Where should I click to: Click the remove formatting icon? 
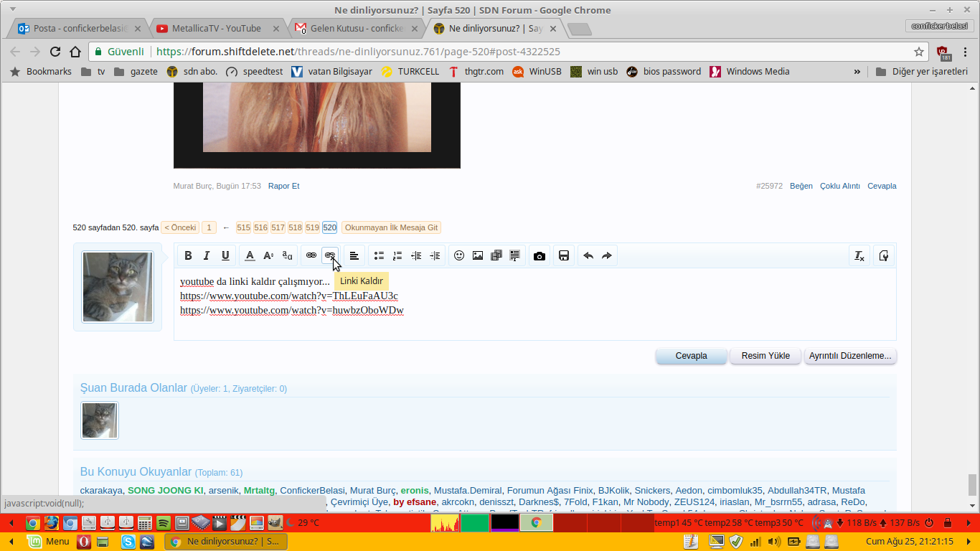859,255
